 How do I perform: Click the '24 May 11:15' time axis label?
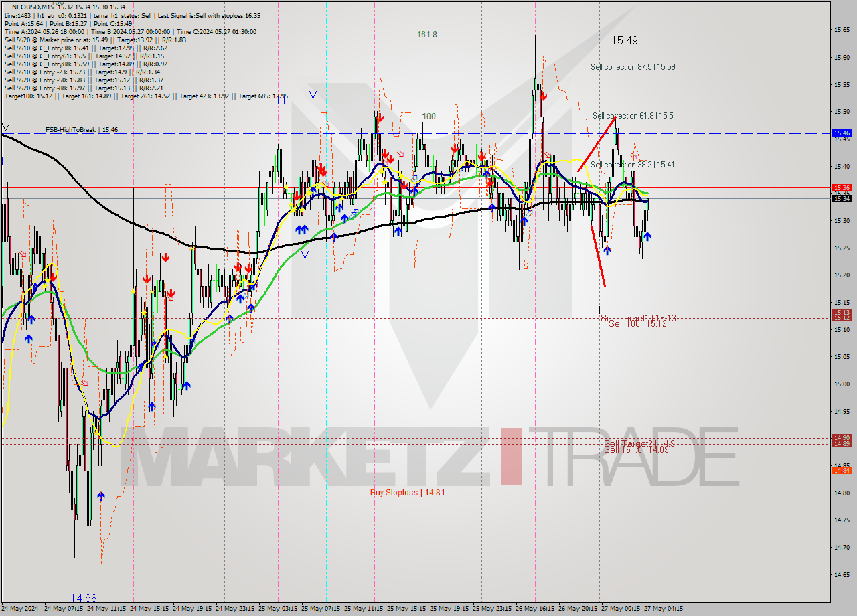106,609
